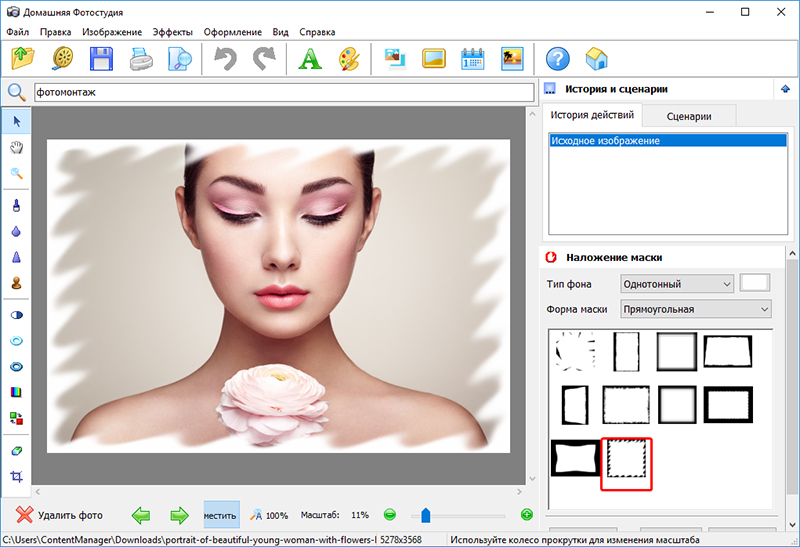Screen dimensions: 800x547
Task: Select the crop tool
Action: 16,477
